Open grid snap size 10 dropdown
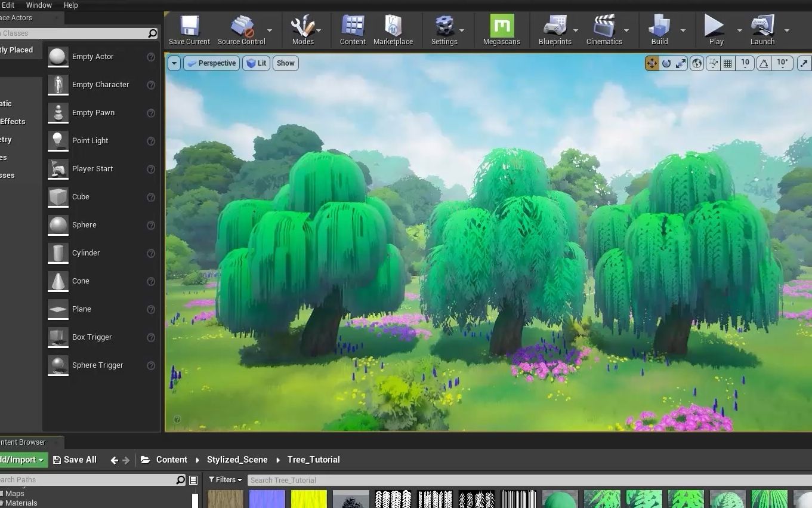Image resolution: width=812 pixels, height=508 pixels. coord(745,63)
